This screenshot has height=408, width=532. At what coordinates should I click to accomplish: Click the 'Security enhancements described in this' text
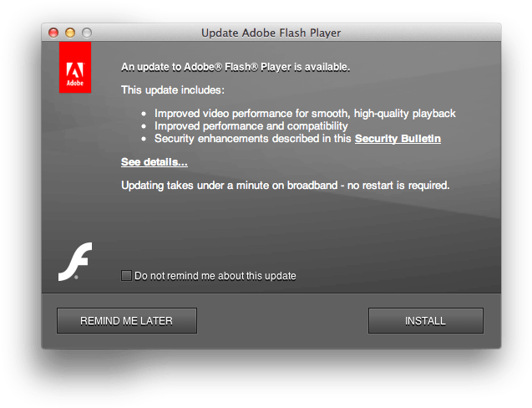click(253, 139)
